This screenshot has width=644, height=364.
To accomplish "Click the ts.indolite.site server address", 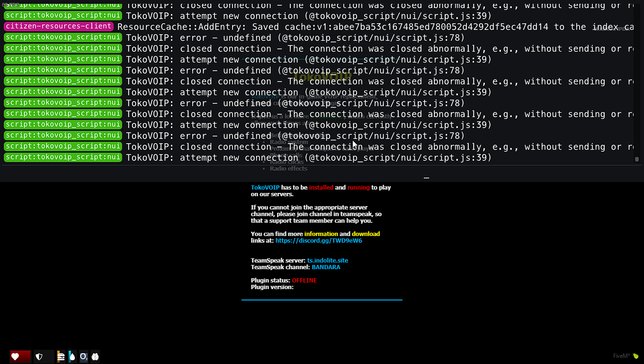I will [x=328, y=261].
